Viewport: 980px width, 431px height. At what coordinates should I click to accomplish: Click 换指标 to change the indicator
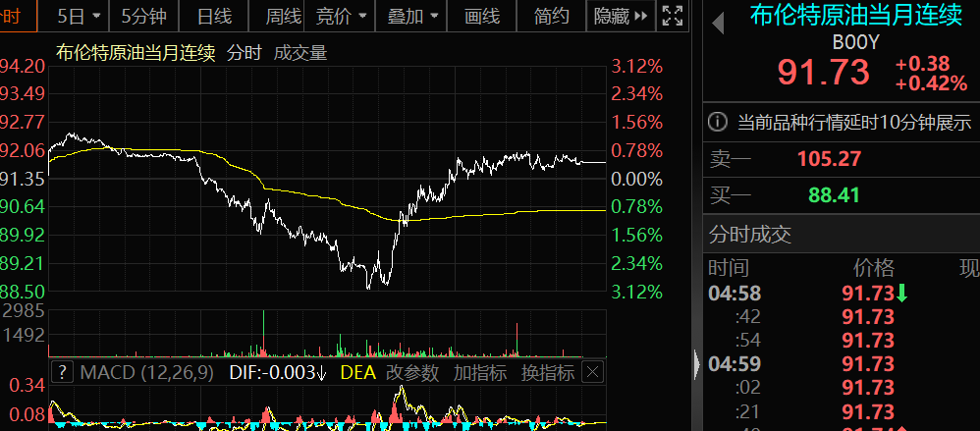(x=547, y=372)
